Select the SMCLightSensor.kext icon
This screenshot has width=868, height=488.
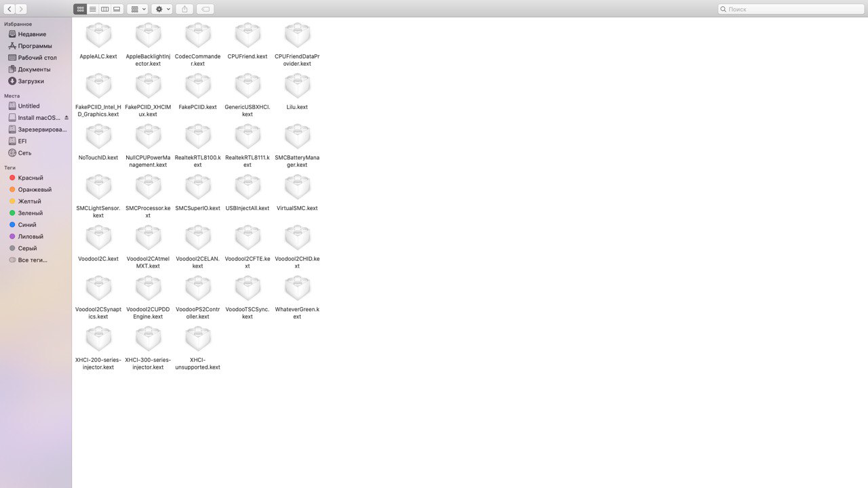click(x=98, y=187)
